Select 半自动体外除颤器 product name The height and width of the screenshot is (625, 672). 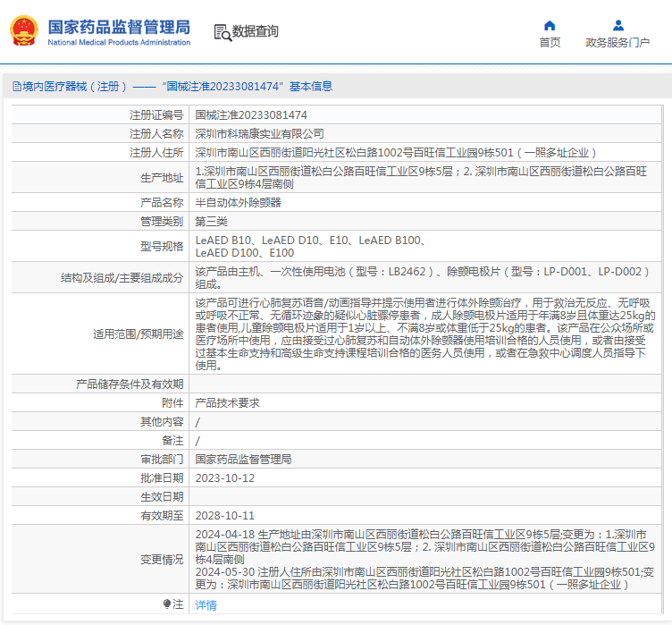tap(238, 202)
